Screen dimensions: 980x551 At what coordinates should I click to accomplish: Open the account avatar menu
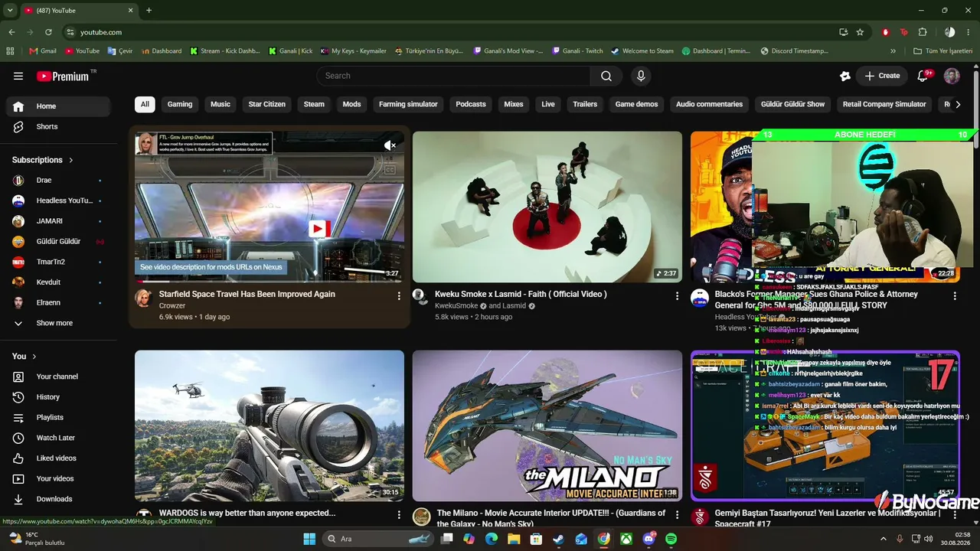point(952,76)
